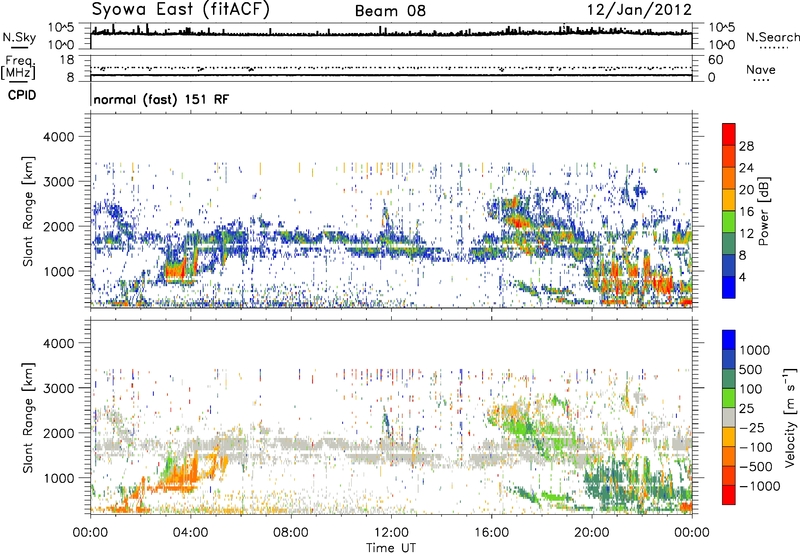Screen dimensions: 800x554
Task: Click the 'Freq. [MHz]' axis label
Action: pos(19,67)
